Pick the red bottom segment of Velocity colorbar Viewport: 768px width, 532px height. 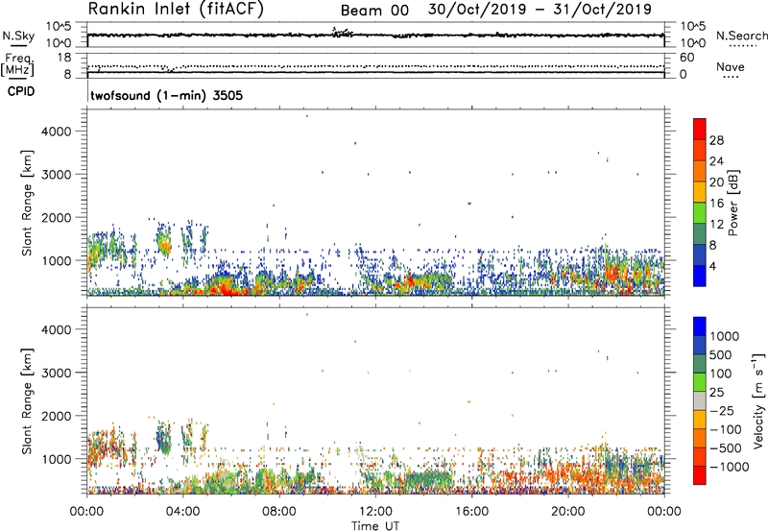(x=700, y=475)
